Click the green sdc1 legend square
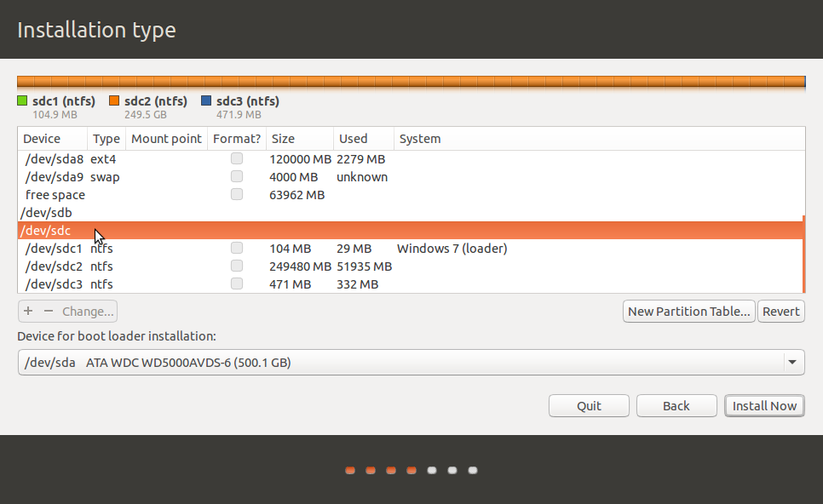The image size is (823, 504). tap(21, 100)
